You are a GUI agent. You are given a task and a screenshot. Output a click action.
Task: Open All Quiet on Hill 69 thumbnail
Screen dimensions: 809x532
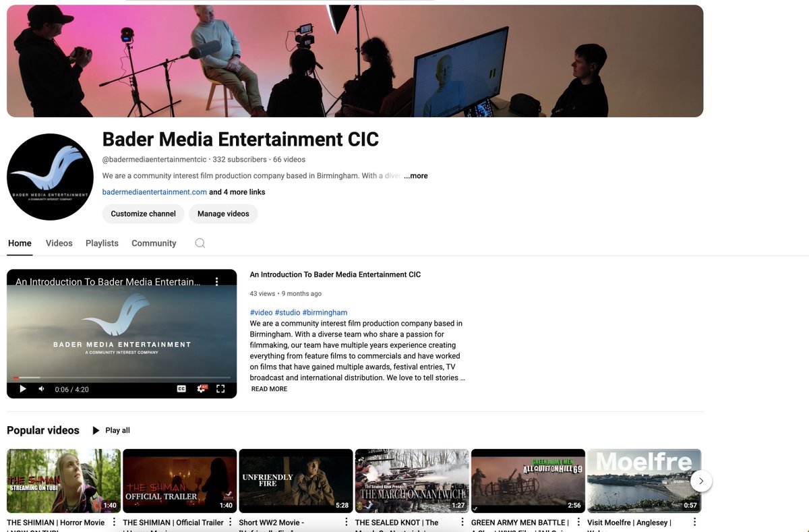528,481
